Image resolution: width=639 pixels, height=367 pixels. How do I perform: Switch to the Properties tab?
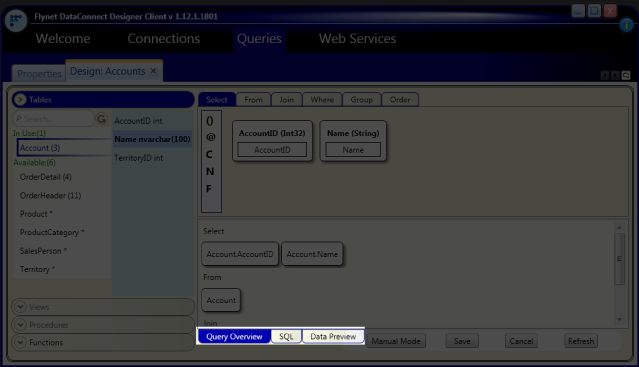(x=39, y=74)
